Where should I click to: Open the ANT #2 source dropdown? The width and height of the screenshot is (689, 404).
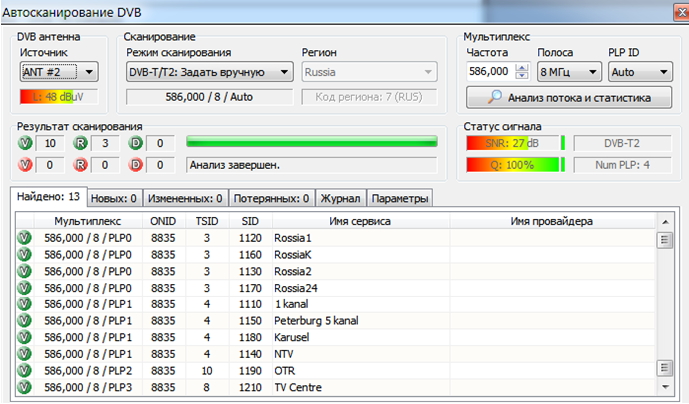(x=59, y=72)
